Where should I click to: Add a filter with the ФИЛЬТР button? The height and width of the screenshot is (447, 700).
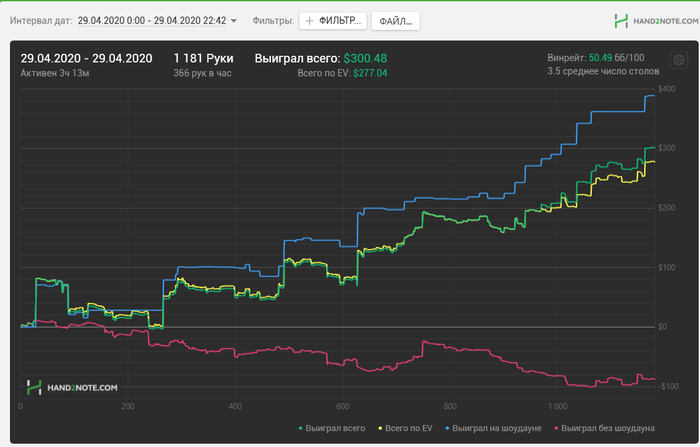(x=333, y=21)
